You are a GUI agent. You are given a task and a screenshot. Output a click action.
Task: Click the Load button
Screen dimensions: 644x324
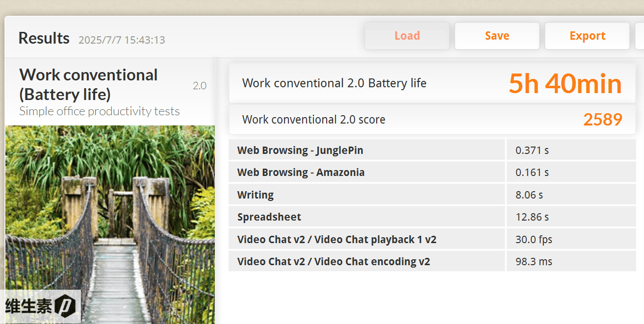tap(407, 36)
